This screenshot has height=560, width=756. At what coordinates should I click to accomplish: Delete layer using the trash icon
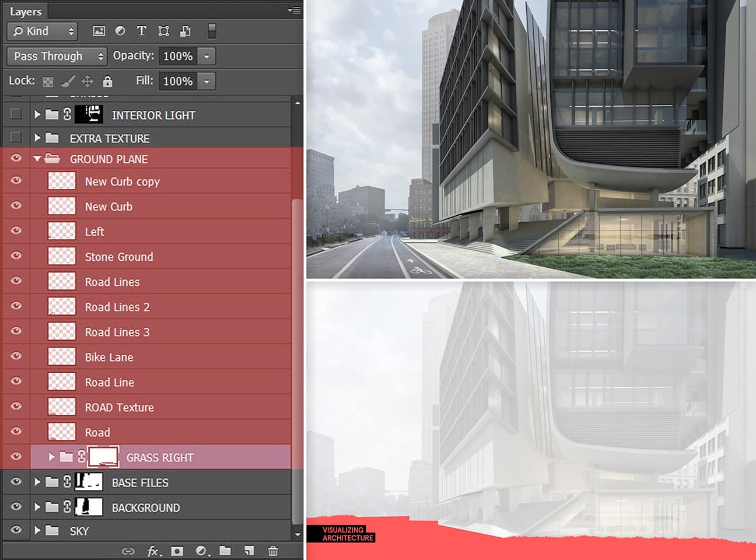point(272,551)
